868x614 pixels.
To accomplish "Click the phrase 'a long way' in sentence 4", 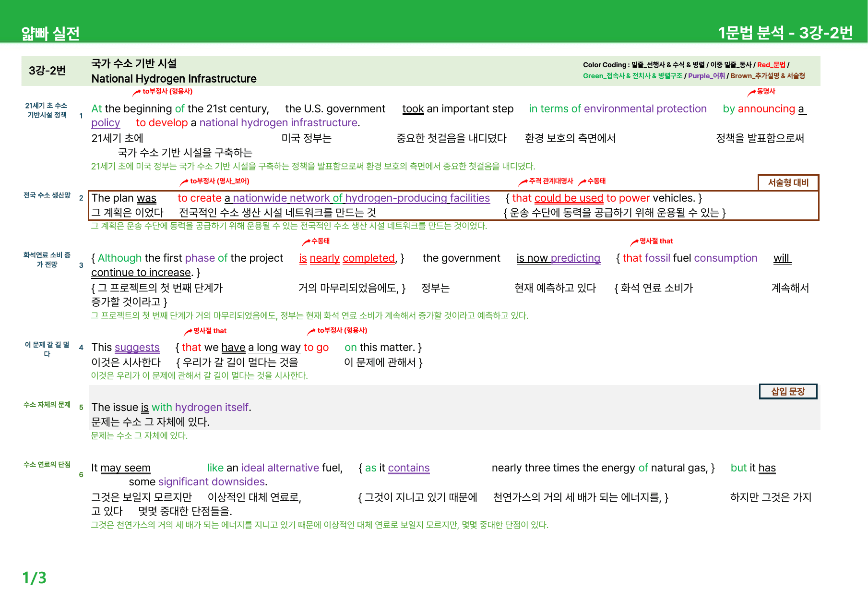I will (x=274, y=348).
